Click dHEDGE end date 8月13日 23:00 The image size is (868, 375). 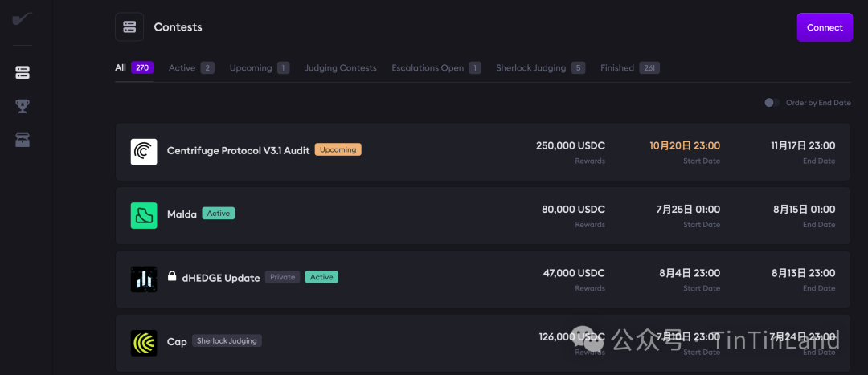point(805,273)
